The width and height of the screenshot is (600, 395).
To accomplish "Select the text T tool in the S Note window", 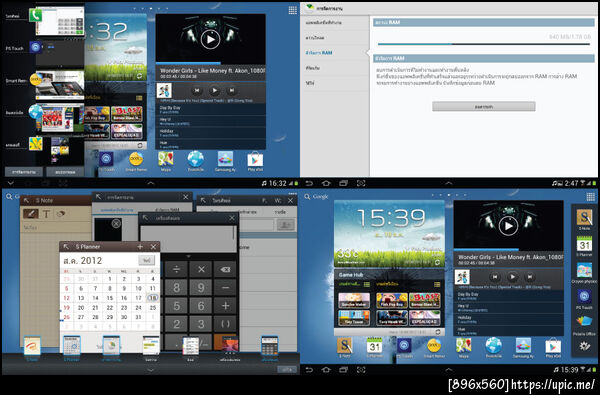I will pos(46,214).
